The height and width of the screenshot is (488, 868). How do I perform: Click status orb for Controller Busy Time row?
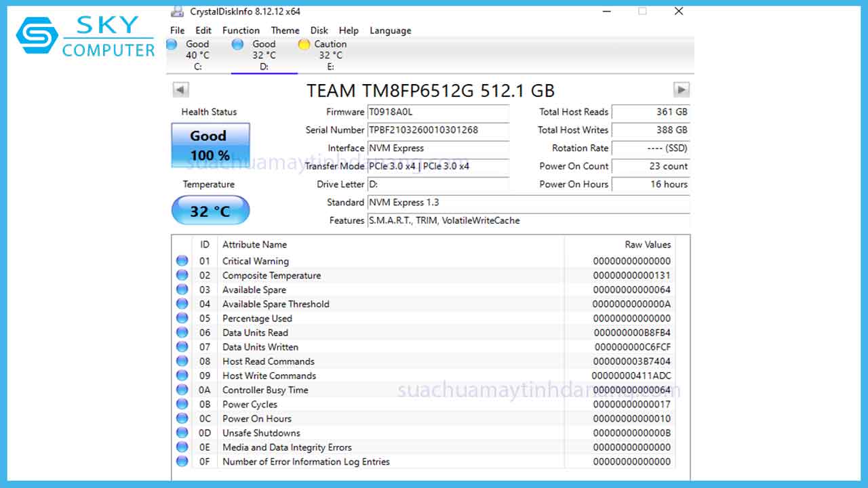(x=182, y=390)
